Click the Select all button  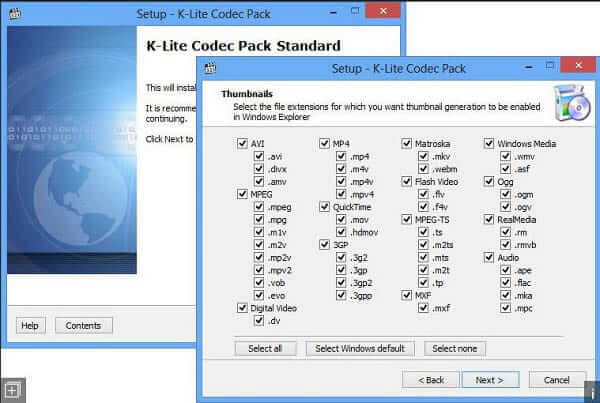coord(265,349)
